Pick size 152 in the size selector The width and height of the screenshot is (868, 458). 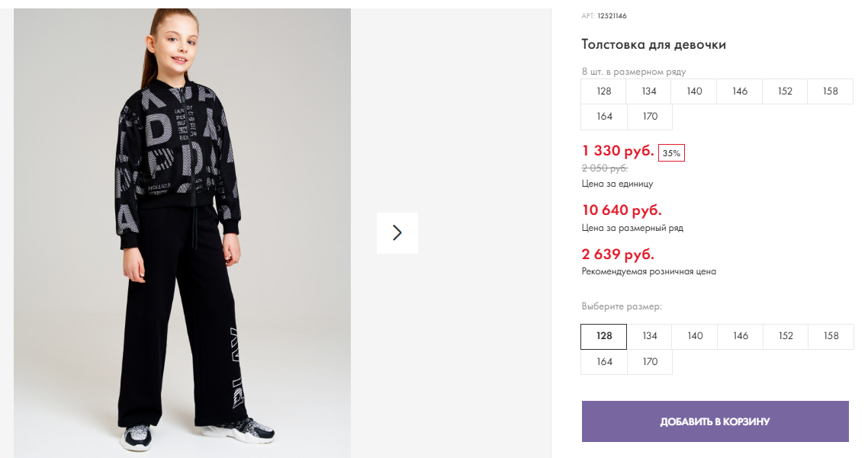pyautogui.click(x=786, y=336)
